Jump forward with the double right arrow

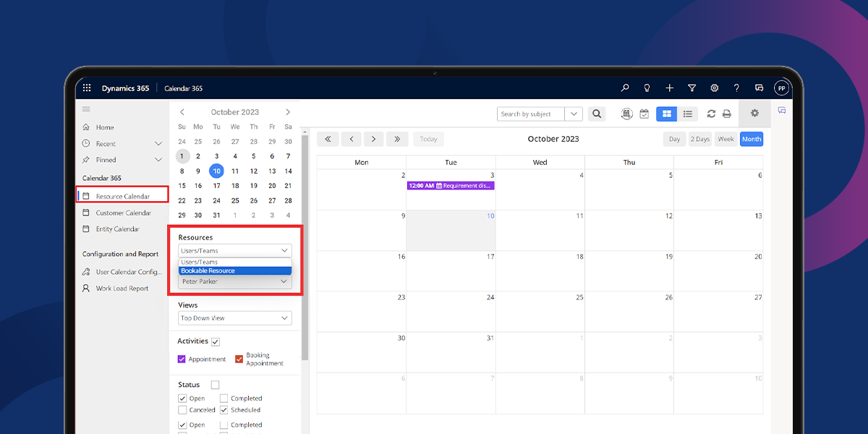coord(397,139)
